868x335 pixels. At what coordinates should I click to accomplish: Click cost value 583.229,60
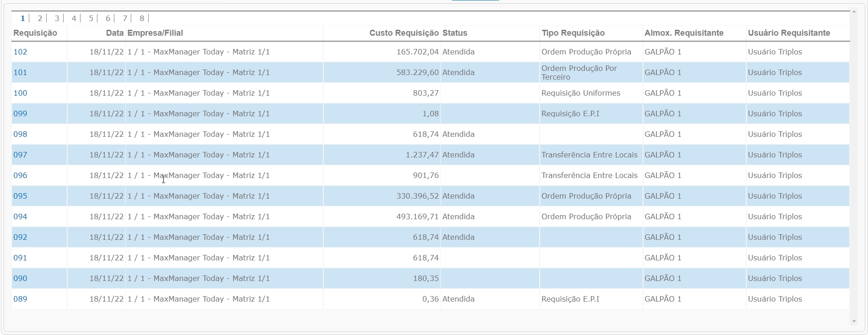coord(418,72)
